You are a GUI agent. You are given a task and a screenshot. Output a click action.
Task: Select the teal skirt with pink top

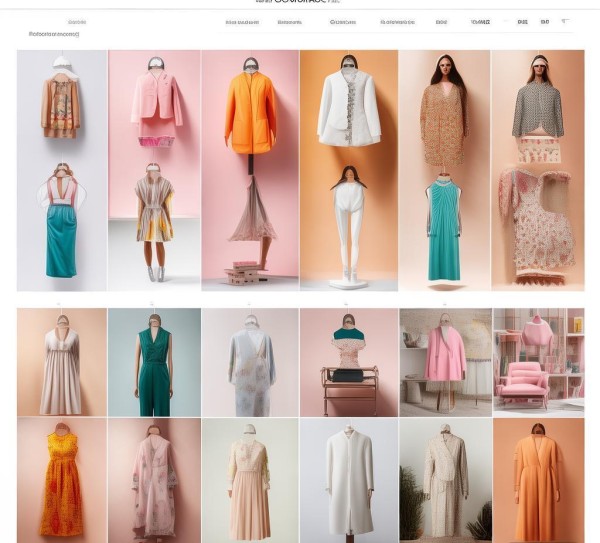tap(61, 225)
